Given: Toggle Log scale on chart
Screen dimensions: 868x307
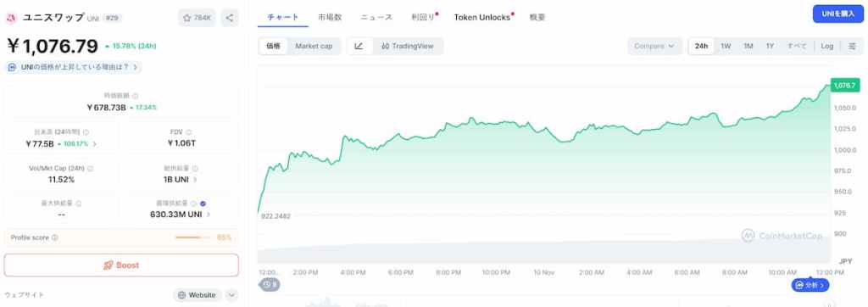Looking at the screenshot, I should pos(827,46).
